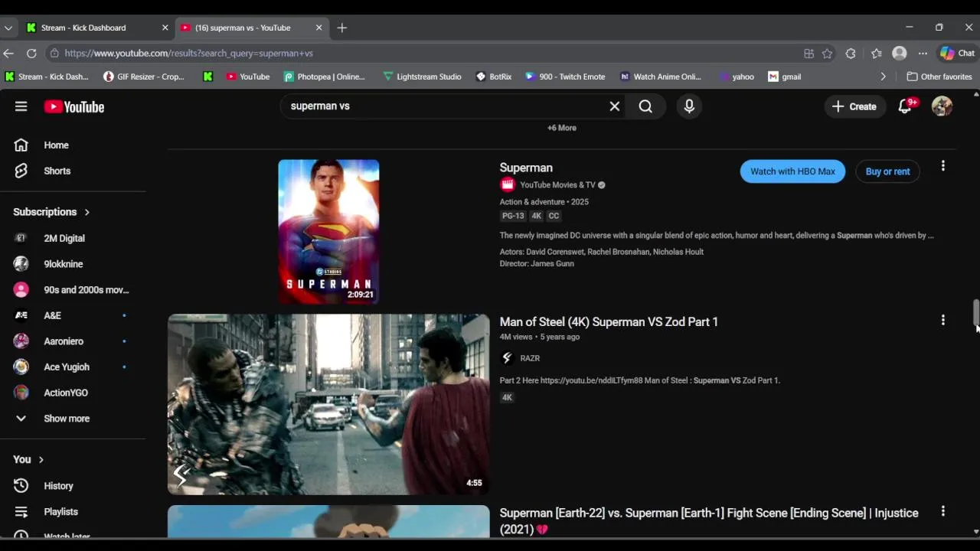Clear the search box with X
The image size is (980, 551).
[x=614, y=106]
